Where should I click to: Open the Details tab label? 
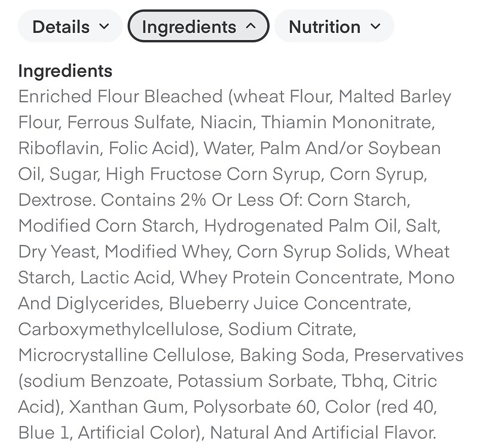(x=60, y=27)
